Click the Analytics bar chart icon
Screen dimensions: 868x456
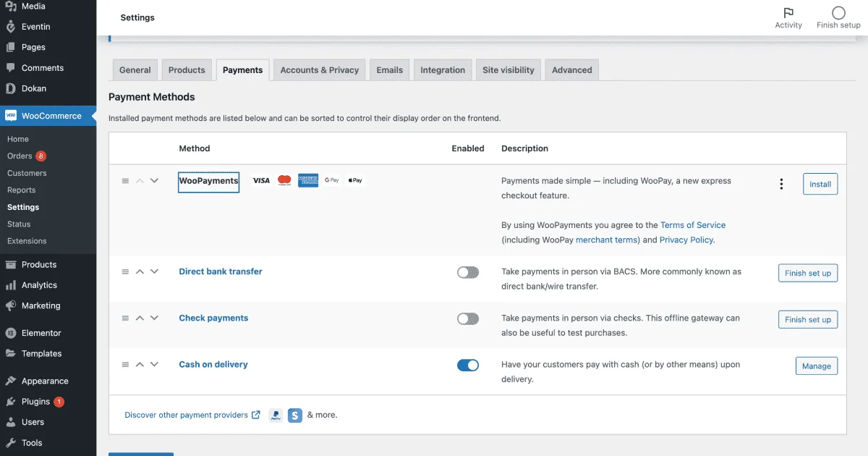point(11,285)
